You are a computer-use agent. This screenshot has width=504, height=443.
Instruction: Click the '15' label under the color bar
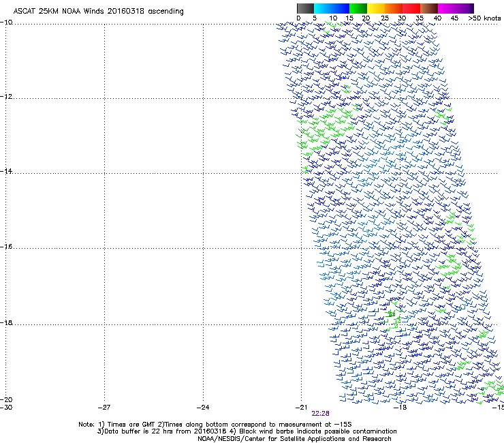[x=349, y=18]
